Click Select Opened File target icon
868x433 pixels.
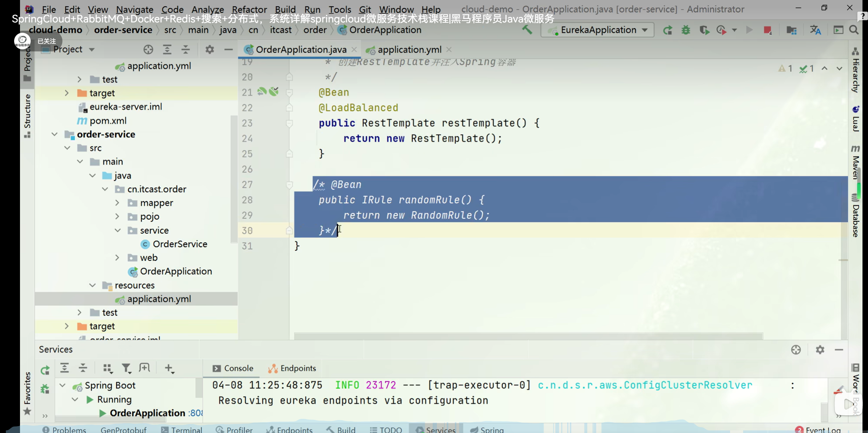tap(148, 50)
